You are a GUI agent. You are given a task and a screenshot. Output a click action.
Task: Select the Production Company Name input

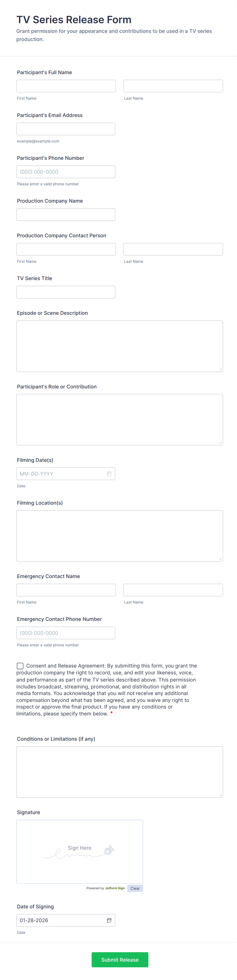click(66, 215)
